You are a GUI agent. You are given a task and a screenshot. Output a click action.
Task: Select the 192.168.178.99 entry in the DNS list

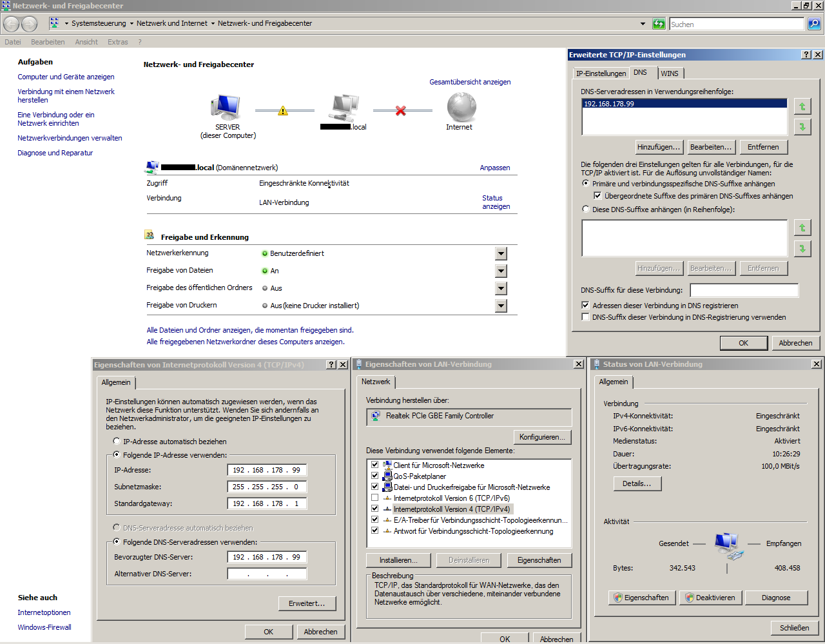click(684, 104)
